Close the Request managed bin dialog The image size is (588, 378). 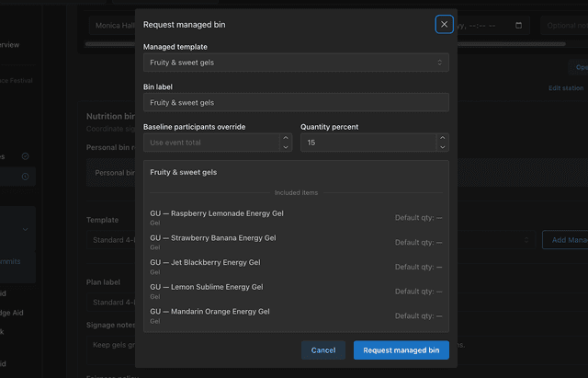[x=444, y=25]
